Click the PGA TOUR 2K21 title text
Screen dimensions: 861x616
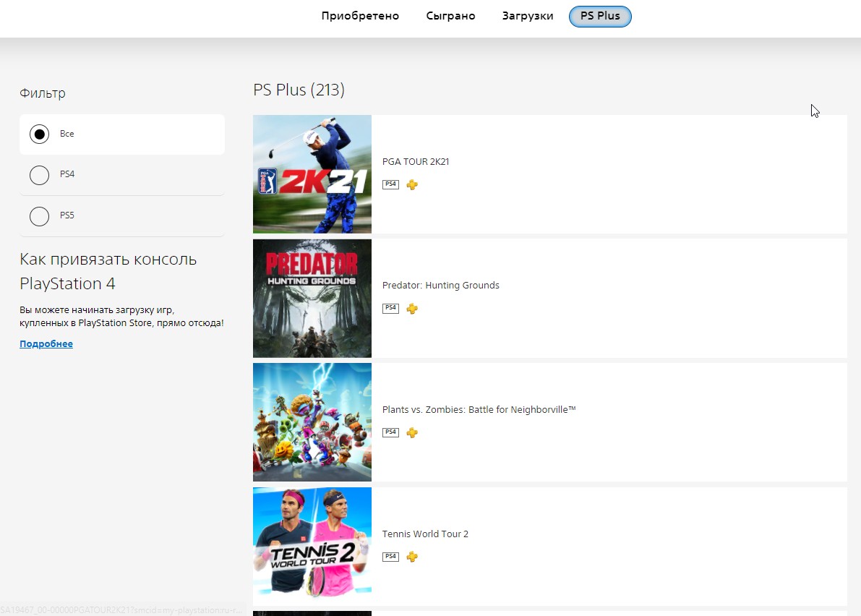[416, 161]
